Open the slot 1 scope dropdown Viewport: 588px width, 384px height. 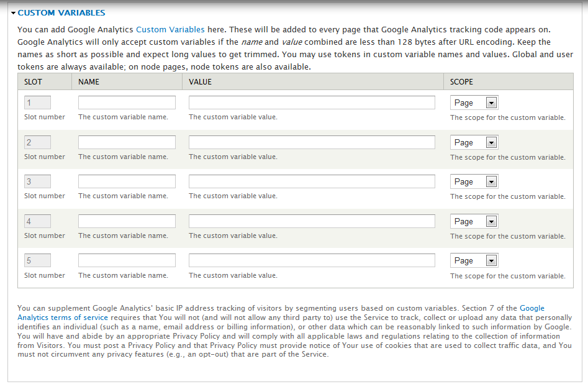474,103
